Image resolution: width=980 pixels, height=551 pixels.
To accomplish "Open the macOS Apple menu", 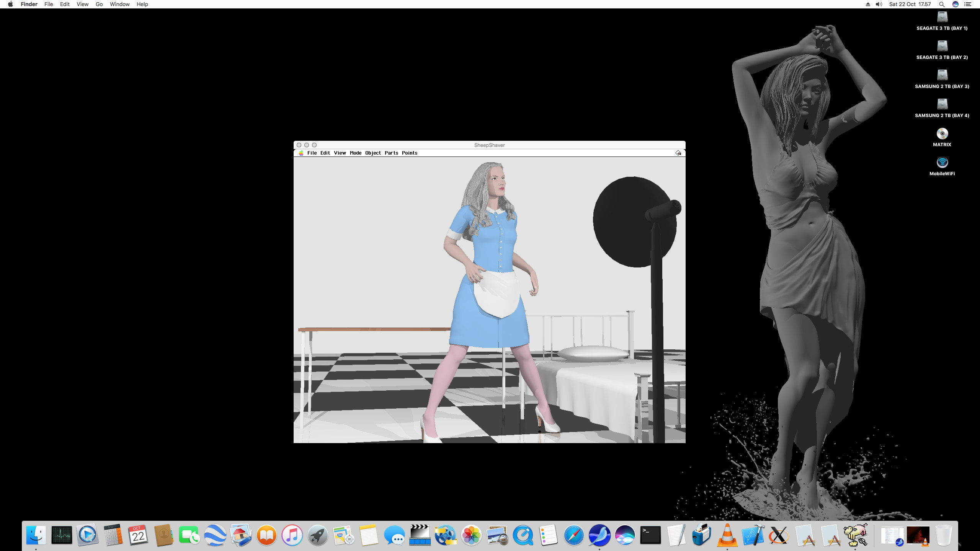I will (10, 4).
